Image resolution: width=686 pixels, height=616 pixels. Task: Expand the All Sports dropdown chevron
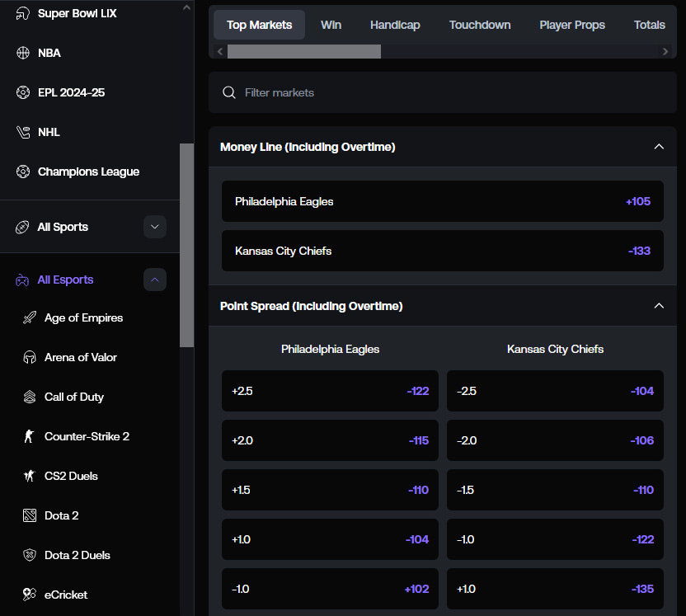[x=155, y=227]
